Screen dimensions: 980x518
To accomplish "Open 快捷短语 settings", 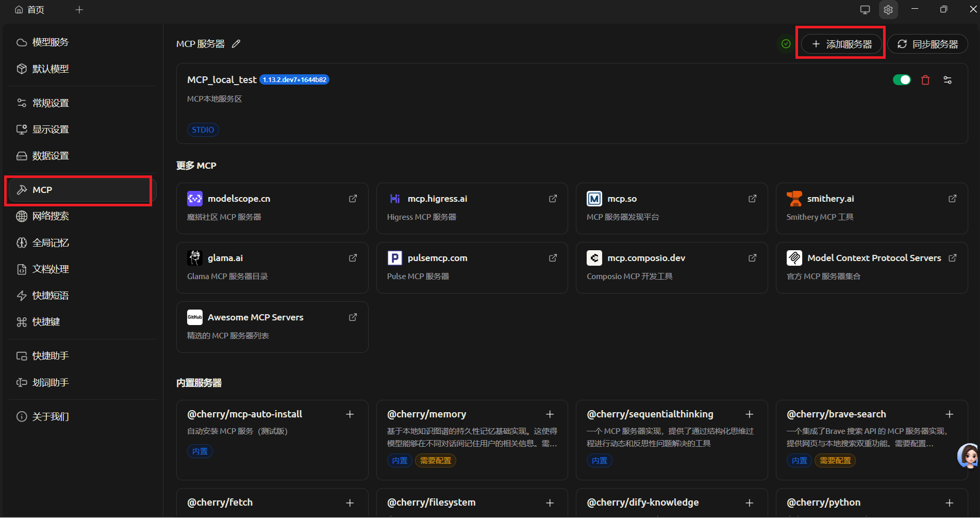I will pyautogui.click(x=82, y=295).
